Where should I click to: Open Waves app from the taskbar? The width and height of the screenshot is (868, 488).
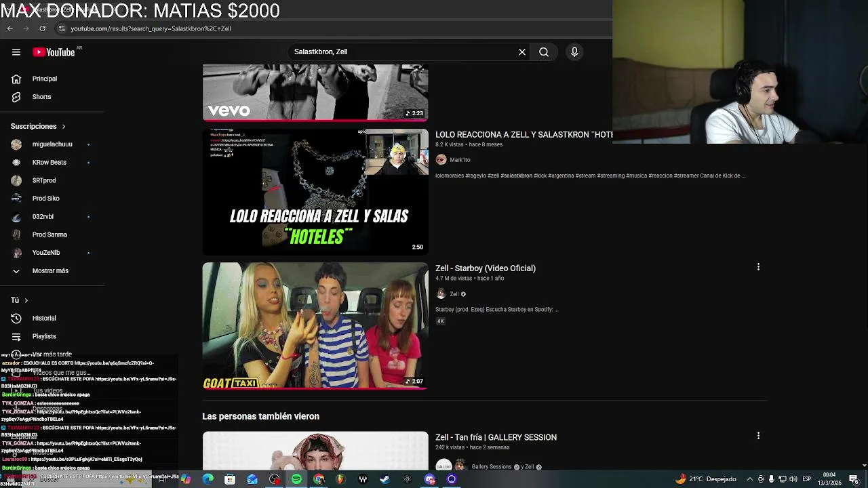tap(363, 479)
